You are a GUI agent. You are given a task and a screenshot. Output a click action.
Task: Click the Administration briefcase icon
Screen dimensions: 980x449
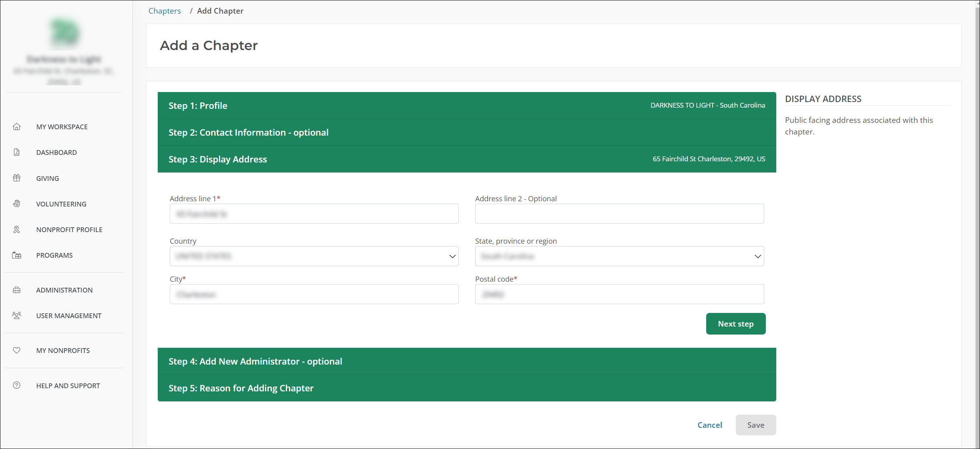coord(16,290)
